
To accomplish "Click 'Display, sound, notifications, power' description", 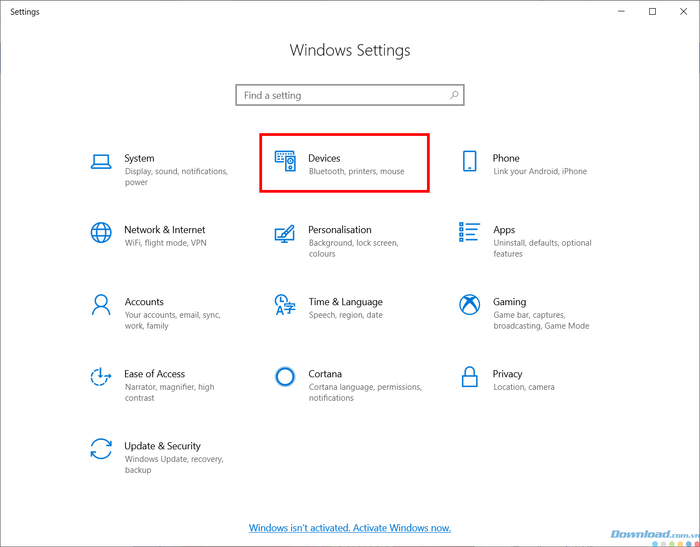I will (x=176, y=177).
